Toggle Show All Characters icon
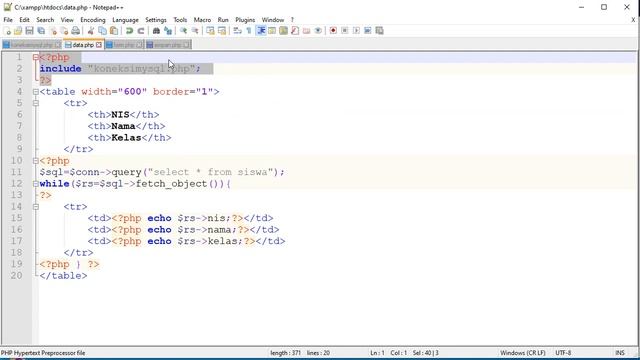640x360 pixels. point(249,31)
